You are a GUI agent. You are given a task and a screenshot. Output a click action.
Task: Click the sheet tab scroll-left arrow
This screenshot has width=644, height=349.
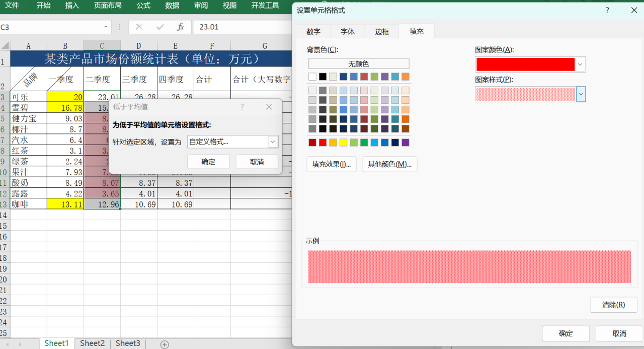click(x=7, y=344)
